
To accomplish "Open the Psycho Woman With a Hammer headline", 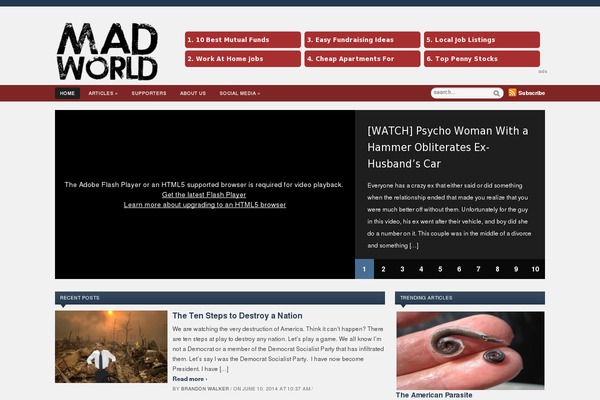I will pos(447,147).
